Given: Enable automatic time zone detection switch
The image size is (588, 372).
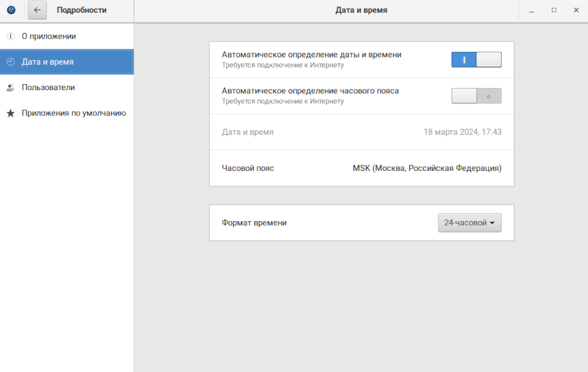Looking at the screenshot, I should tap(476, 96).
